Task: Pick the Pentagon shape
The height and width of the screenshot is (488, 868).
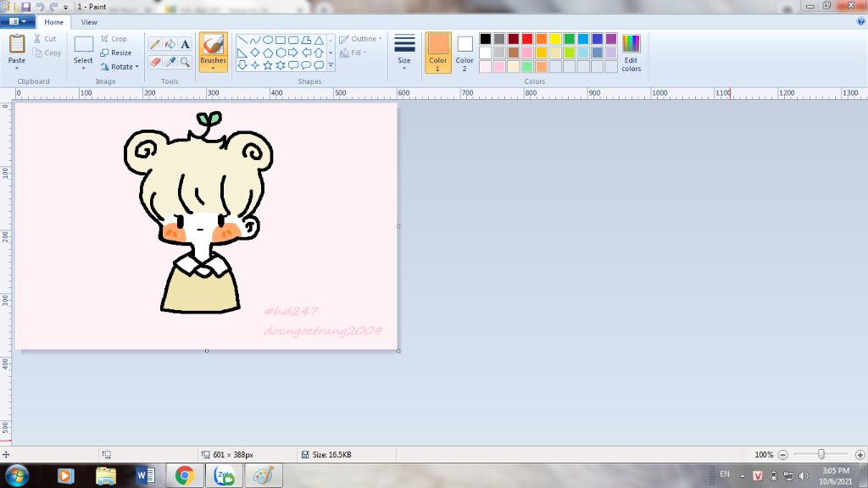Action: [267, 53]
